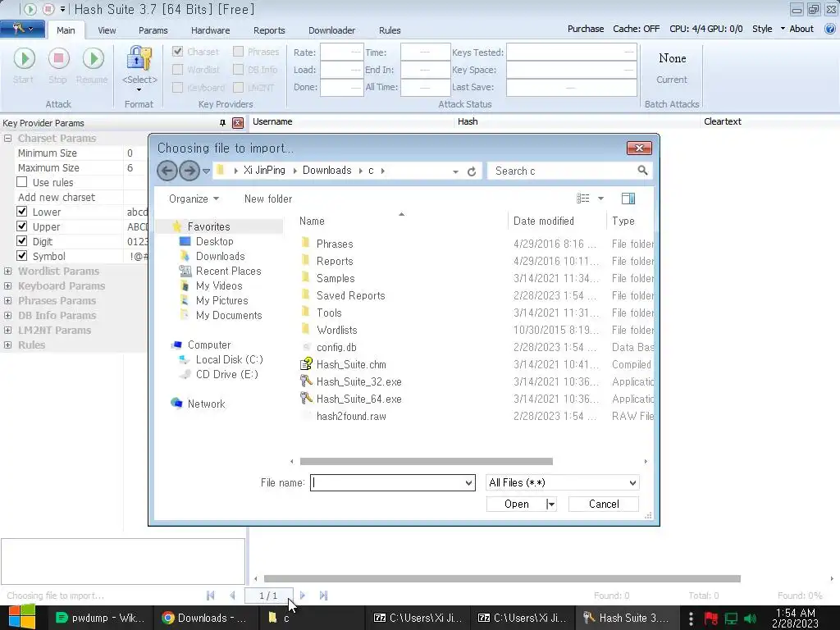This screenshot has height=630, width=840.
Task: Click the Purchase link
Action: [x=586, y=29]
